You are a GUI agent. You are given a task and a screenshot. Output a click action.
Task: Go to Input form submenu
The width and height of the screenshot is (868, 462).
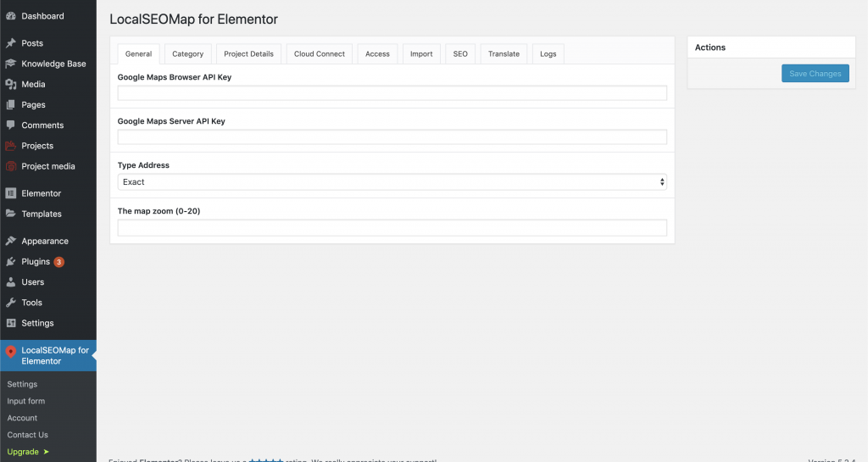coord(26,401)
